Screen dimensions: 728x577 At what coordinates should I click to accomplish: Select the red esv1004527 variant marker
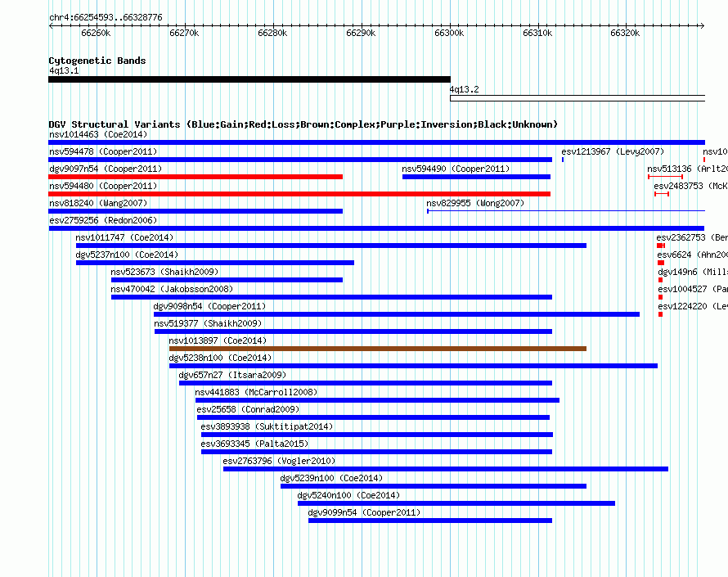point(660,297)
